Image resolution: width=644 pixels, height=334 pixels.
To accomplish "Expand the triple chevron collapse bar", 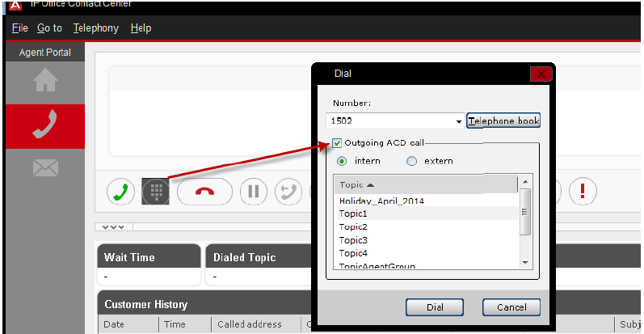I will [113, 227].
